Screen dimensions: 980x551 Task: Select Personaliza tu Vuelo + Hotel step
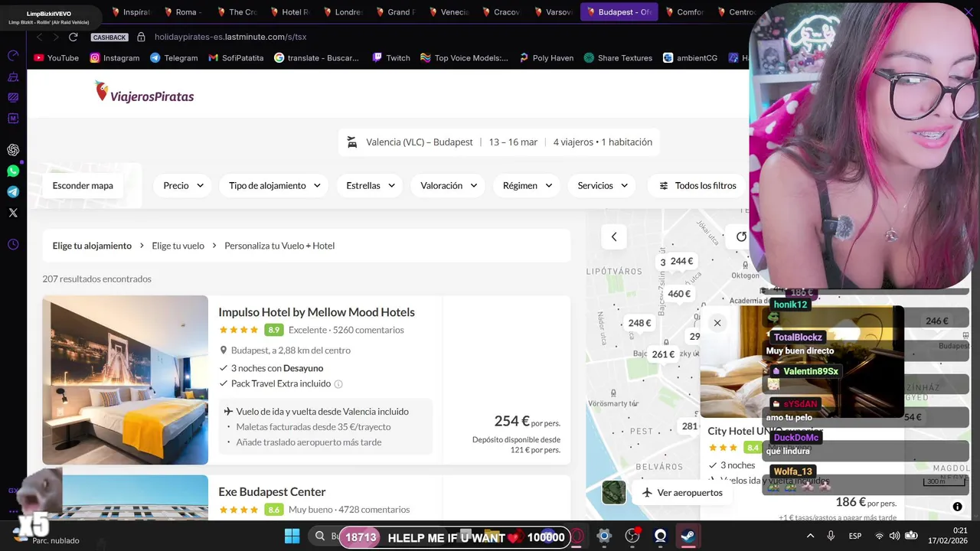click(279, 246)
